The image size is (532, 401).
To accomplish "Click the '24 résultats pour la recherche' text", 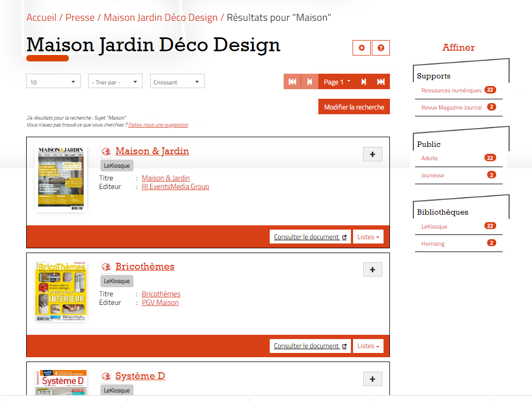I will click(x=77, y=117).
